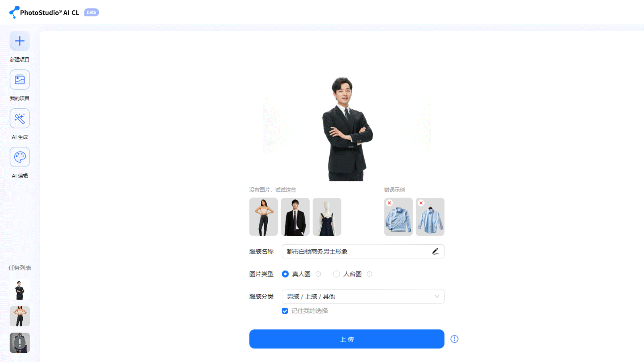Screen dimensions: 644x362
Task: View 错误示例 incorrect shirt example
Action: click(x=397, y=217)
